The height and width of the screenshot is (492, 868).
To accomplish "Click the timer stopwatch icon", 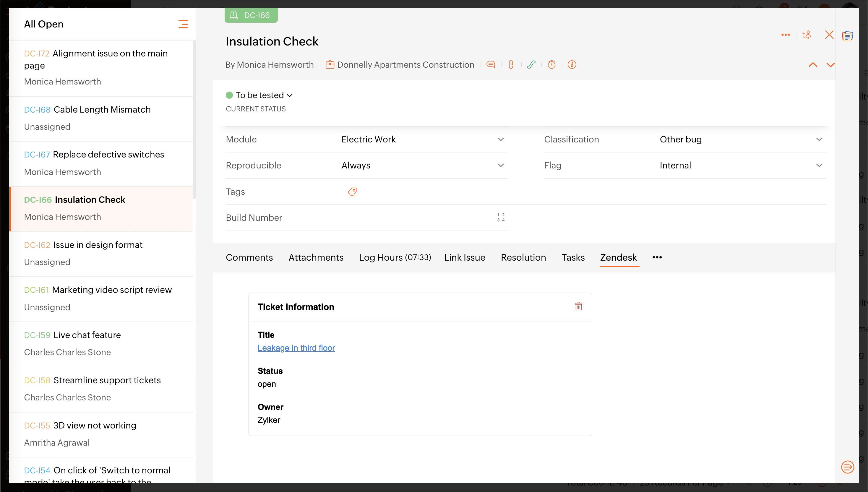I will tap(551, 64).
